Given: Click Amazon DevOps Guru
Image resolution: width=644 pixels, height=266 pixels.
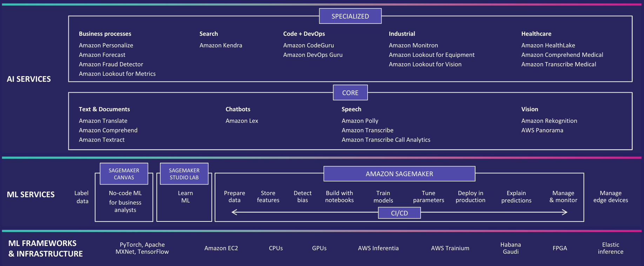Looking at the screenshot, I should point(313,55).
